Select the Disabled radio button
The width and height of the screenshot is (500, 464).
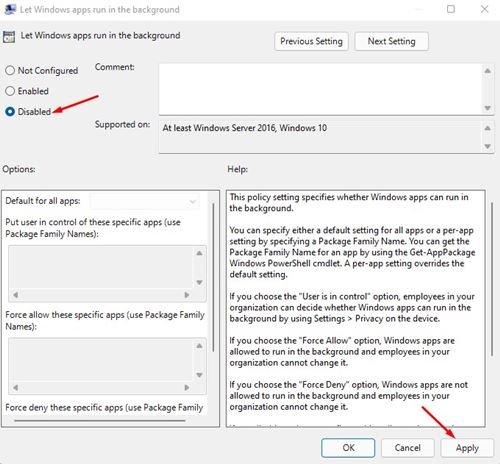pyautogui.click(x=10, y=111)
